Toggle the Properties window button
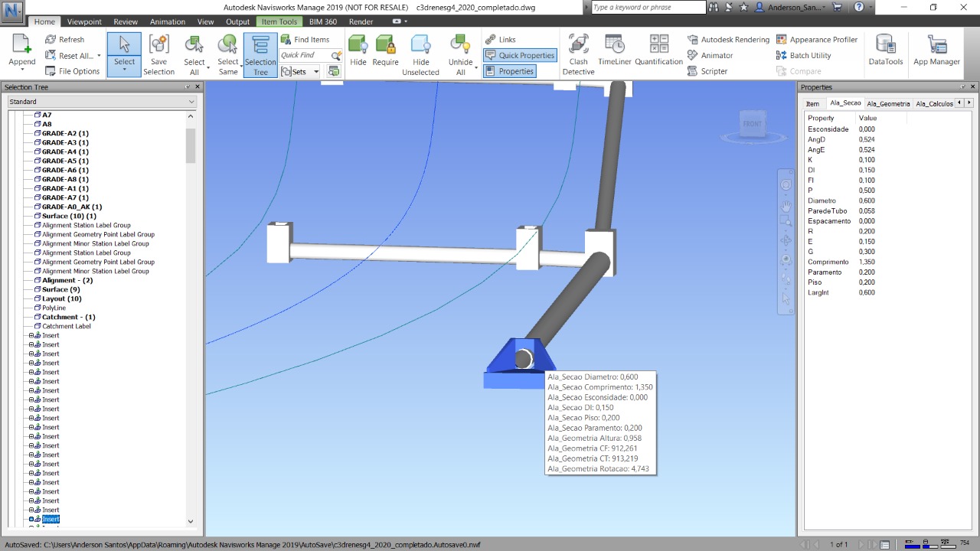Viewport: 980px width, 551px height. (x=509, y=71)
